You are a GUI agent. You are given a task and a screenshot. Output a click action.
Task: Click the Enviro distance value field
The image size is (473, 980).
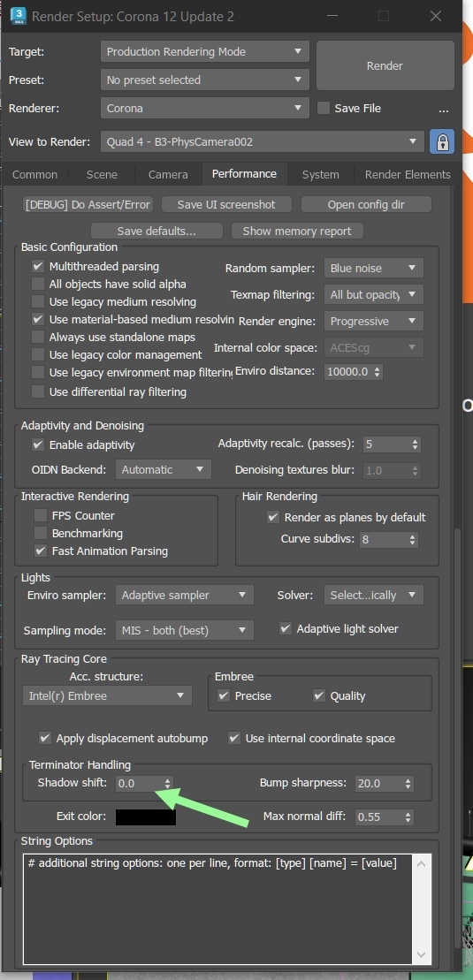pyautogui.click(x=347, y=371)
